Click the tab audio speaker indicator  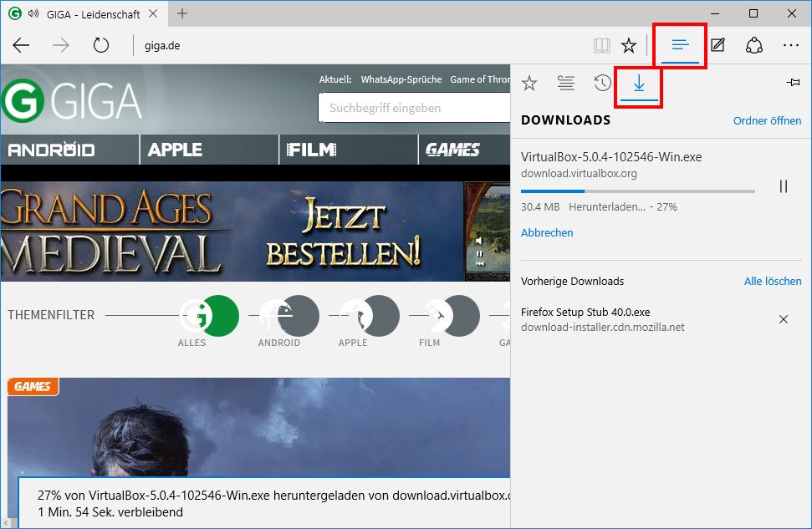[x=33, y=14]
